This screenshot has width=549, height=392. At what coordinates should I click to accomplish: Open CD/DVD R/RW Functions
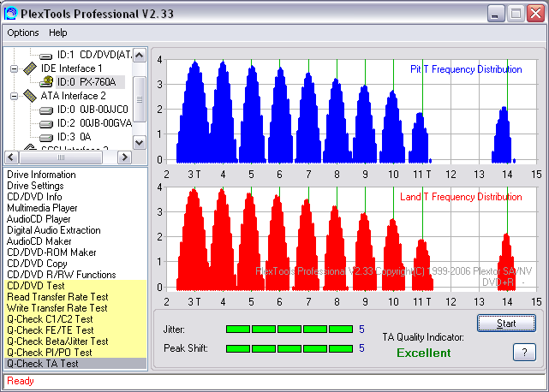(x=62, y=275)
